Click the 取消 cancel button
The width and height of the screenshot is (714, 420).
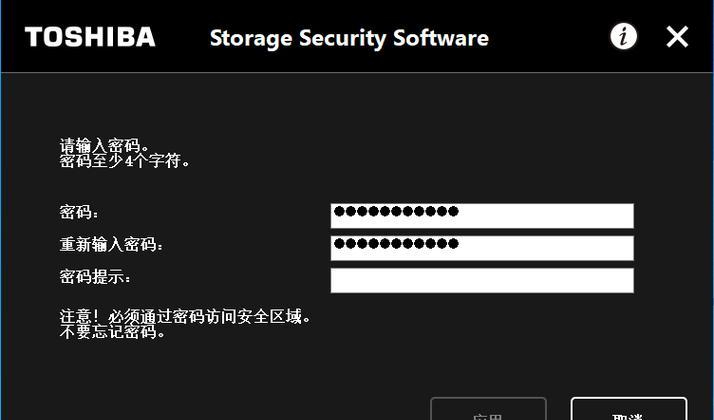pos(629,409)
